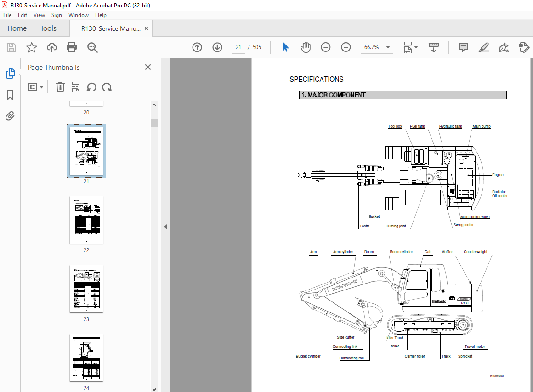Close the R130-Service Manual tab
The image size is (533, 392).
pos(147,28)
